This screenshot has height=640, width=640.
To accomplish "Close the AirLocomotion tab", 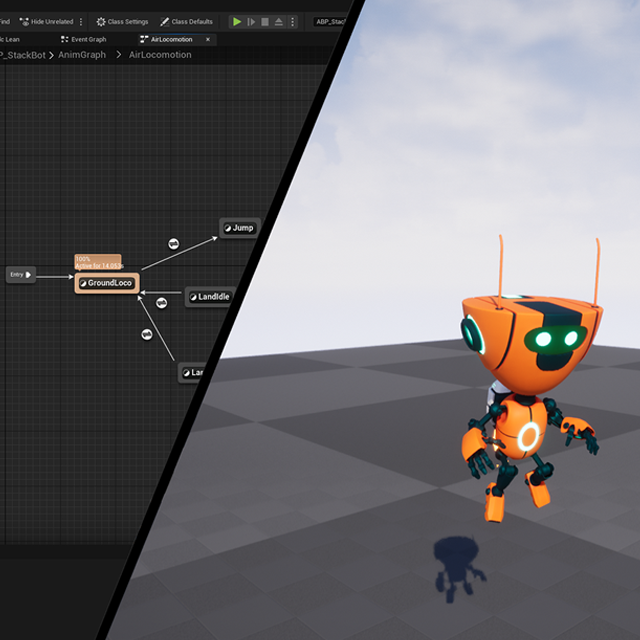I will point(208,39).
